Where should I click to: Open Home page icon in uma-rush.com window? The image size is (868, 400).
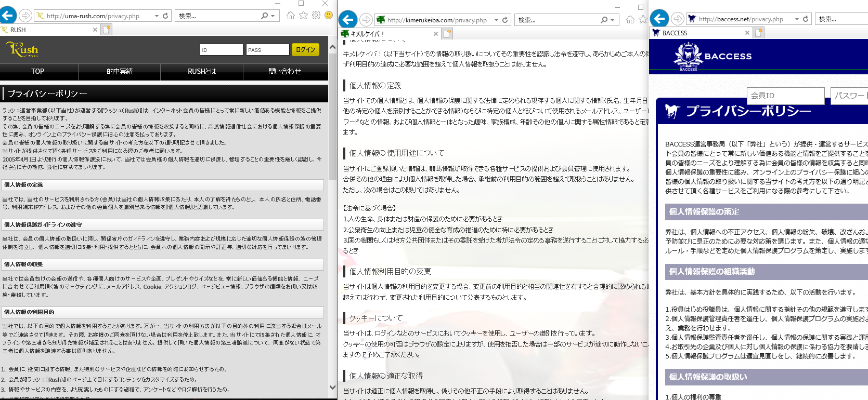point(291,16)
